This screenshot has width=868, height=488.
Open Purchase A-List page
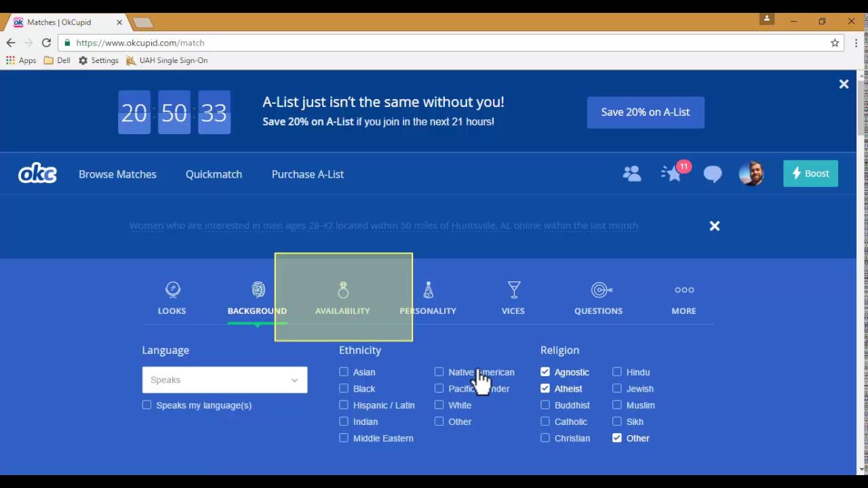coord(308,174)
